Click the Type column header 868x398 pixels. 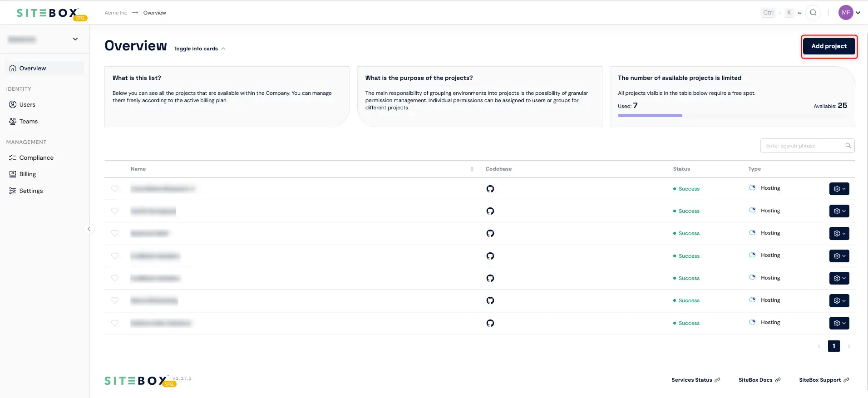[x=755, y=169]
